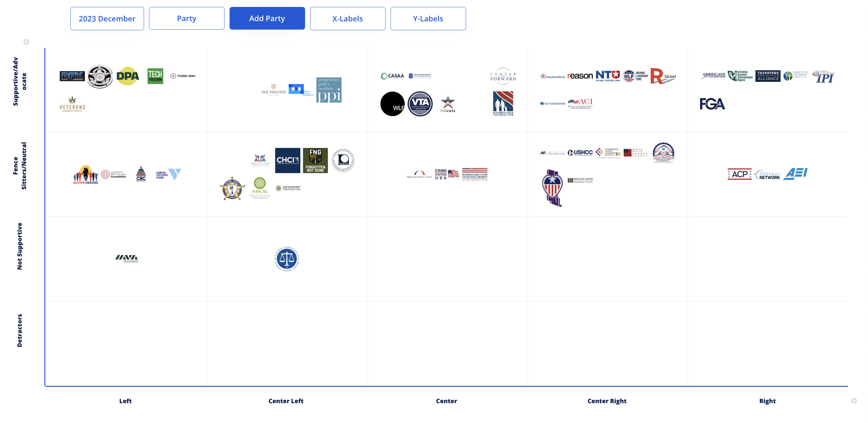Click the Elizabeth Dole Foundation logo
868x423 pixels.
click(503, 104)
